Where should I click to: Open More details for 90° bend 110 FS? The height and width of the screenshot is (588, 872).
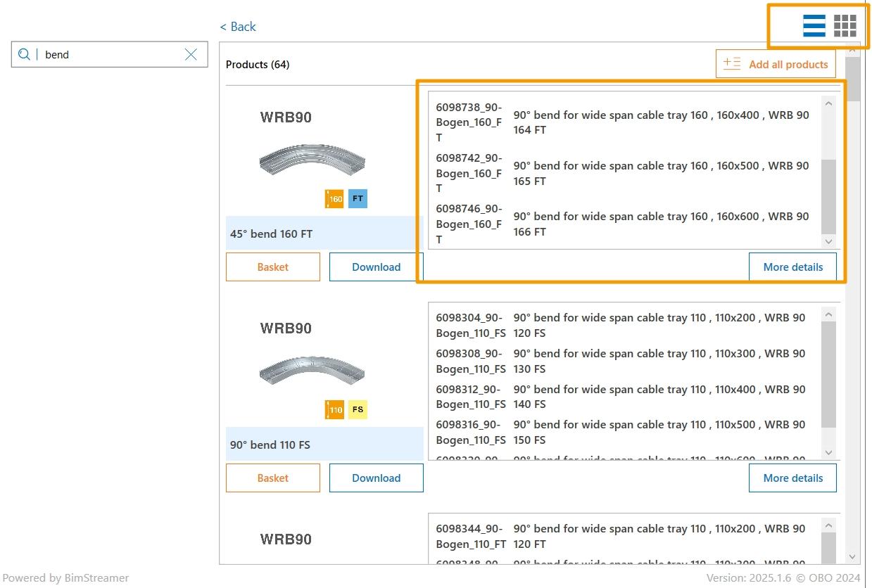click(x=792, y=478)
